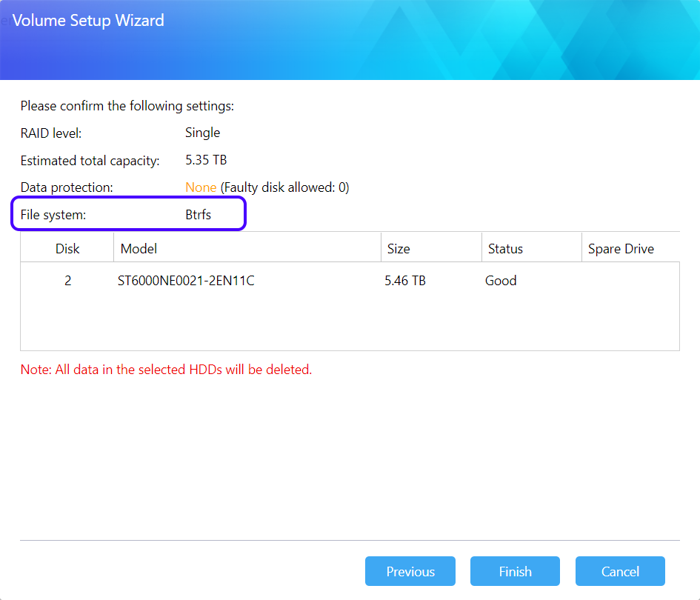Click the File system label
This screenshot has height=600, width=700.
point(53,216)
